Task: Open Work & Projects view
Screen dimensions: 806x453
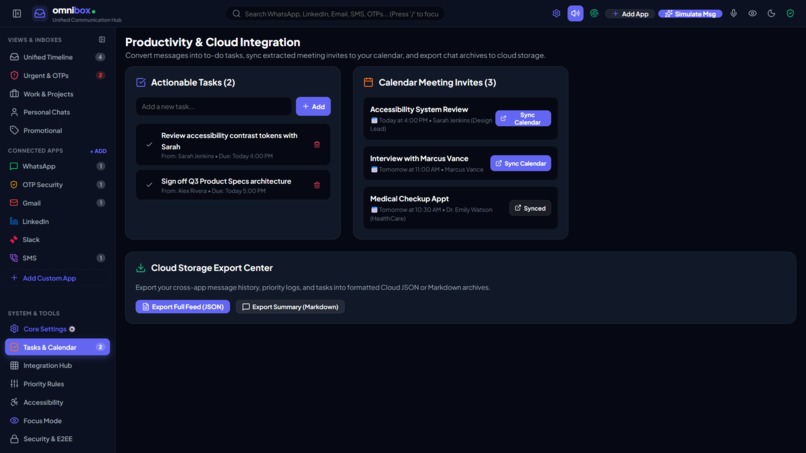Action: [x=57, y=94]
